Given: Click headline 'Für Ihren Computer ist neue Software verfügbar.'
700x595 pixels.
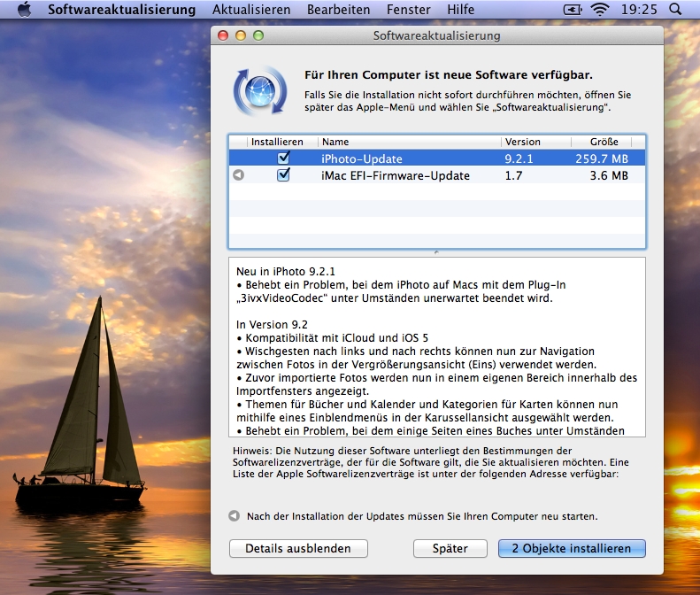Looking at the screenshot, I should (449, 74).
